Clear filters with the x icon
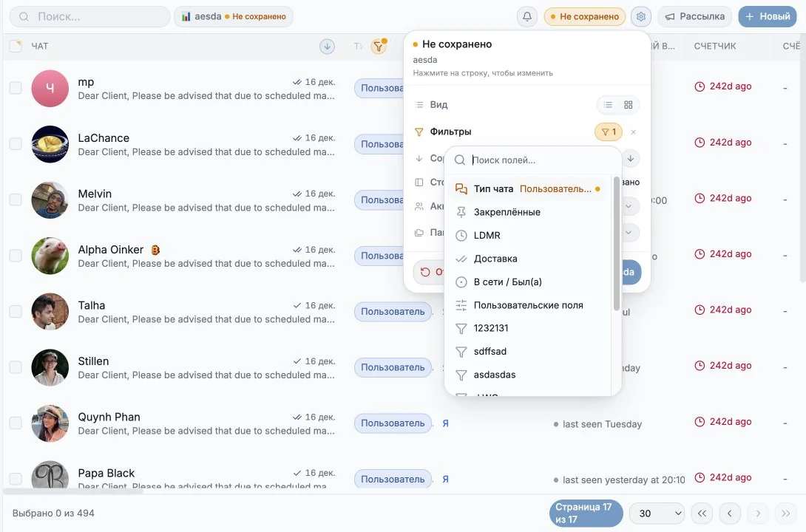Image resolution: width=806 pixels, height=532 pixels. 633,132
